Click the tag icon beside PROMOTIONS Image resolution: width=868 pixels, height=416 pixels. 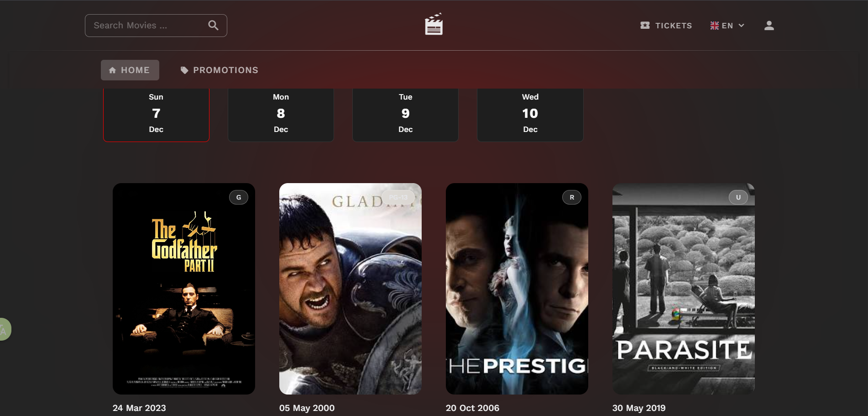click(x=184, y=70)
